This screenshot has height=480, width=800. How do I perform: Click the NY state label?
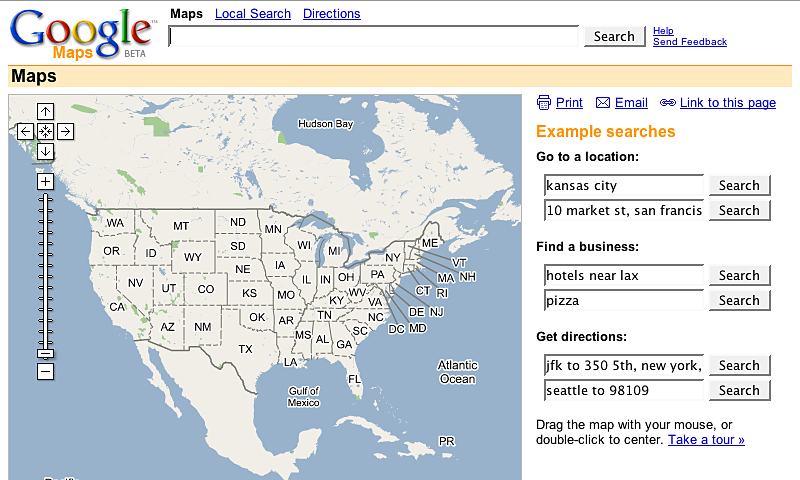(x=393, y=258)
